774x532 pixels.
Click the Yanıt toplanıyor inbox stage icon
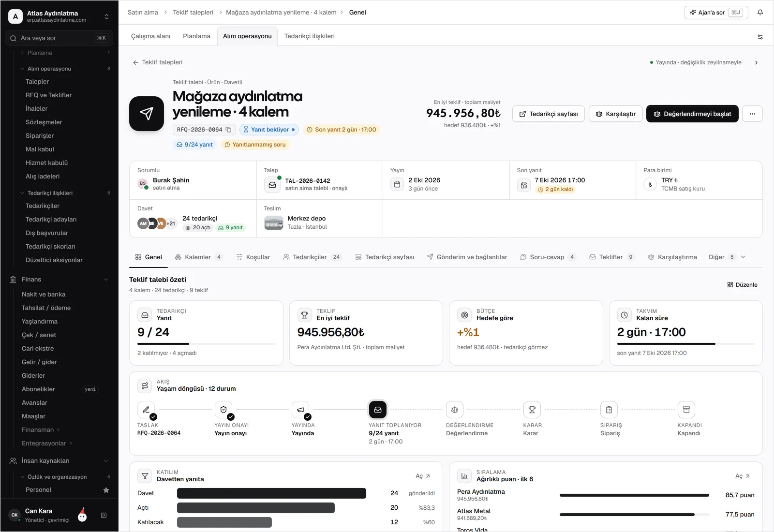[x=378, y=410]
